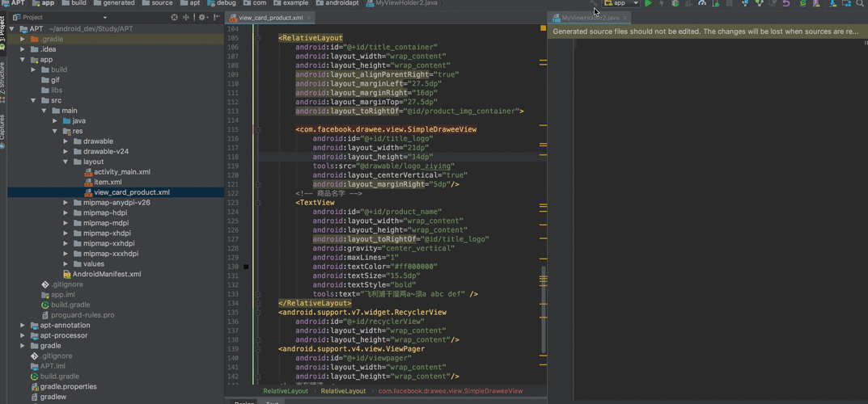Hide the Project panel with the collapse icon

pyautogui.click(x=217, y=17)
